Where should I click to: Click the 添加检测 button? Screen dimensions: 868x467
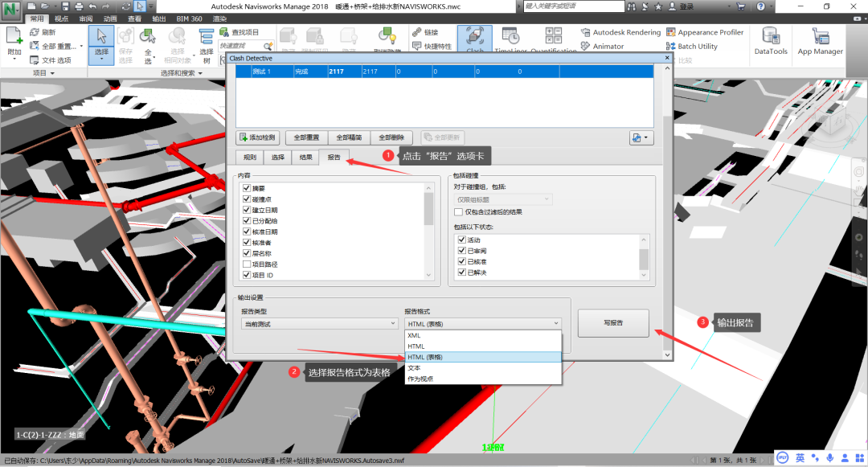259,137
